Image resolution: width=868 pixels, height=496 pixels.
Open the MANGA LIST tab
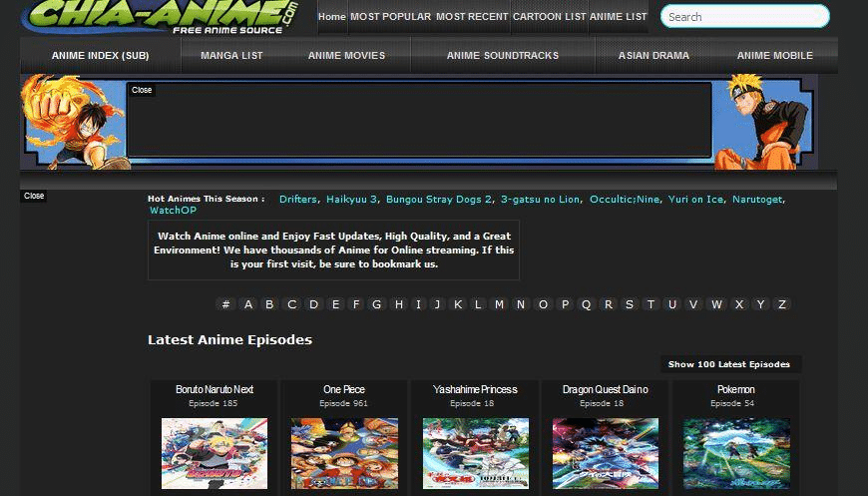(231, 55)
